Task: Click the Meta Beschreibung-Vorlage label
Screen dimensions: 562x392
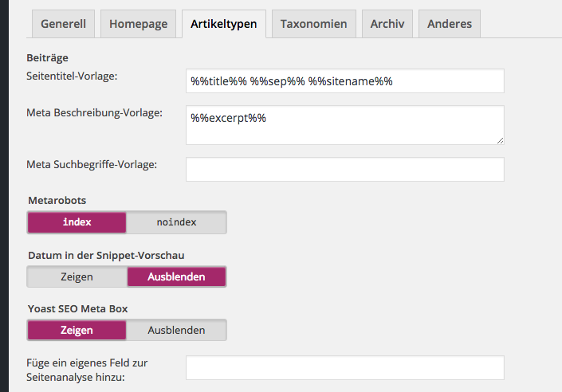Action: pyautogui.click(x=94, y=112)
